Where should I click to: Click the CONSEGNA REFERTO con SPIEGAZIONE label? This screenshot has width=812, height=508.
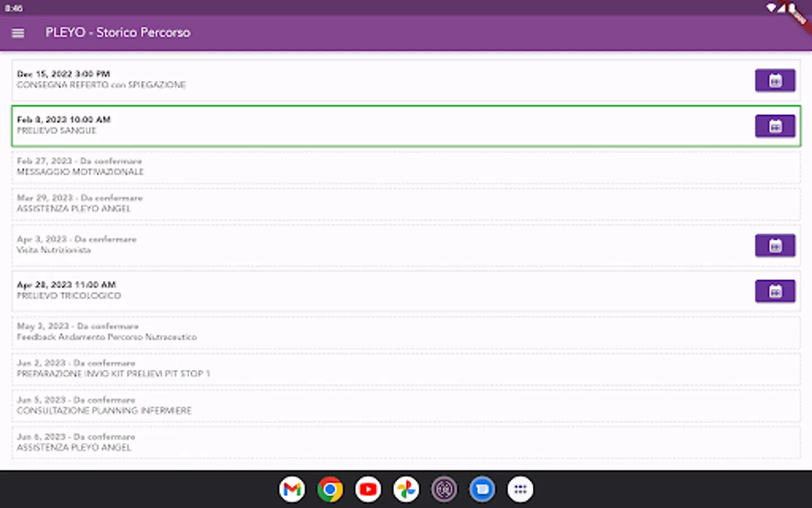click(101, 85)
